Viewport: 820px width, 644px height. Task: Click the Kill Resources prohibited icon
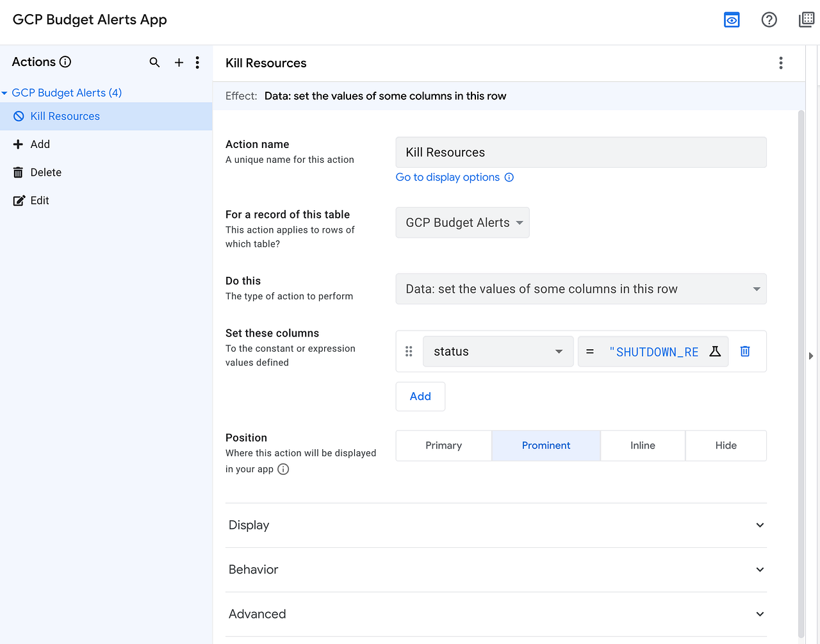(19, 116)
